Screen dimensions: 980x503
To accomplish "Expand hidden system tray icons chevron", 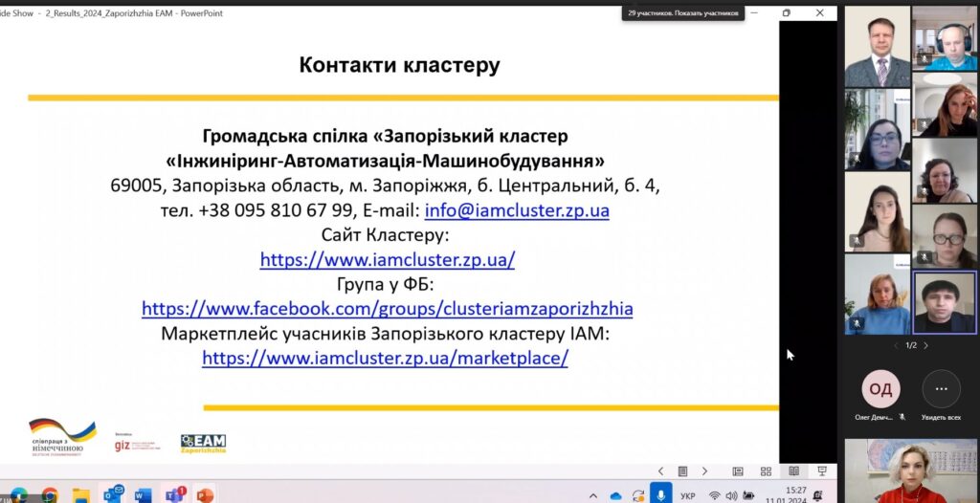I will tap(593, 496).
